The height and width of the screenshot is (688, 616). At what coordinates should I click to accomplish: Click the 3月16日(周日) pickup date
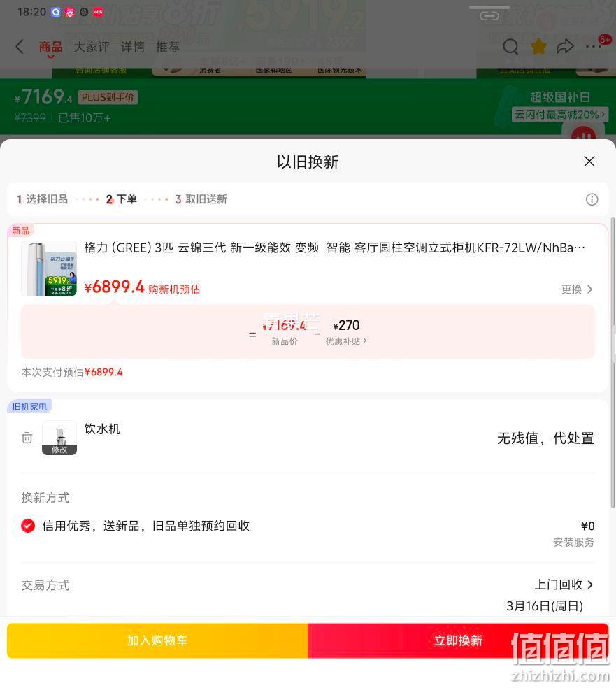click(545, 606)
